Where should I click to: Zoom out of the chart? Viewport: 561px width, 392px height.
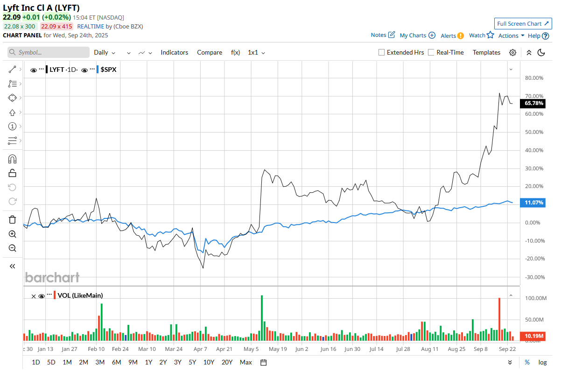[x=13, y=248]
